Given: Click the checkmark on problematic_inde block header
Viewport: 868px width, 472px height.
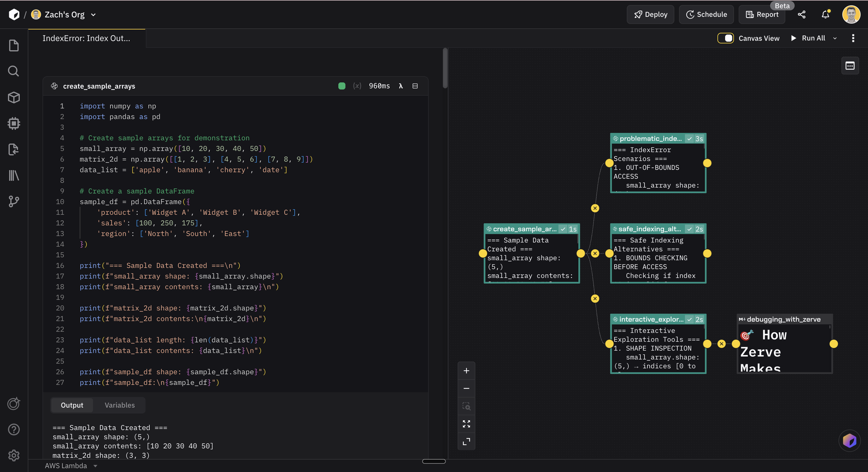Looking at the screenshot, I should 689,138.
